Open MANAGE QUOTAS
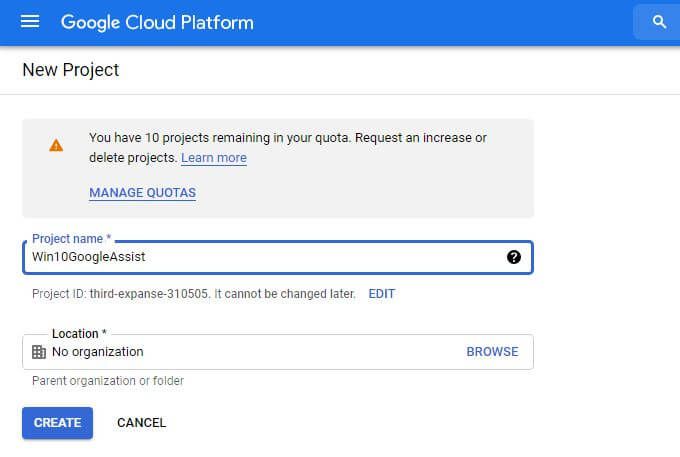680x457 pixels. tap(143, 193)
